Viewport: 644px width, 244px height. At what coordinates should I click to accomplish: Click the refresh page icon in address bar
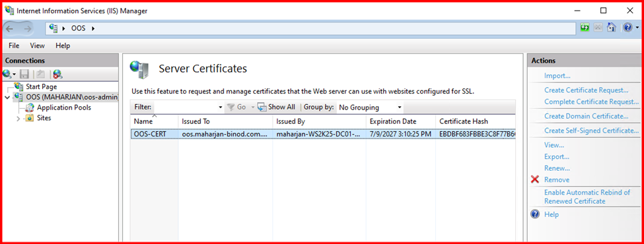tap(585, 28)
